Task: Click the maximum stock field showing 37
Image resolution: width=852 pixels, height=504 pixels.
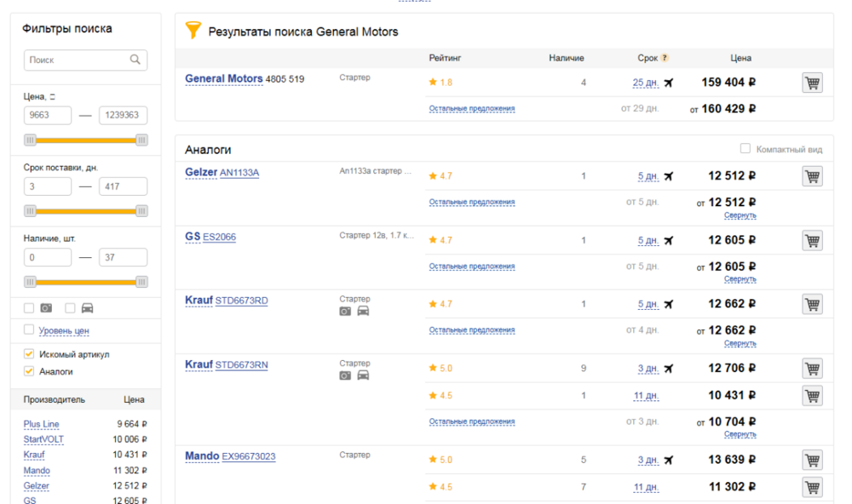Action: point(124,257)
